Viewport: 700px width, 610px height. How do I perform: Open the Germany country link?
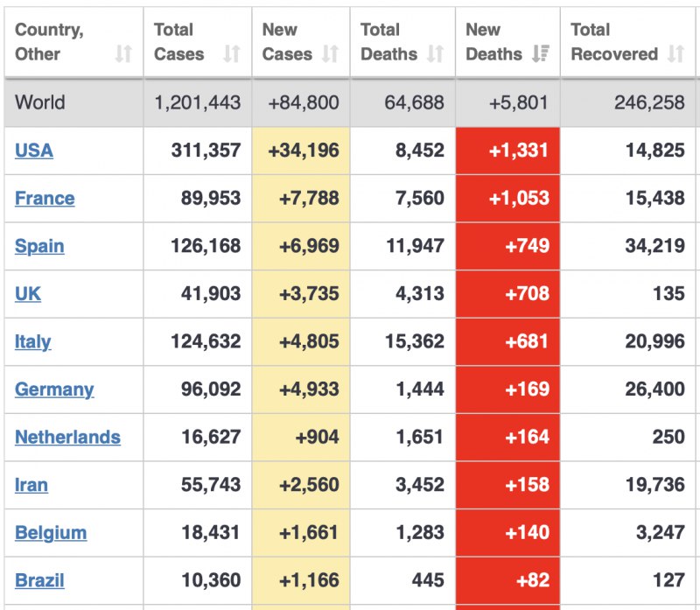click(x=54, y=389)
